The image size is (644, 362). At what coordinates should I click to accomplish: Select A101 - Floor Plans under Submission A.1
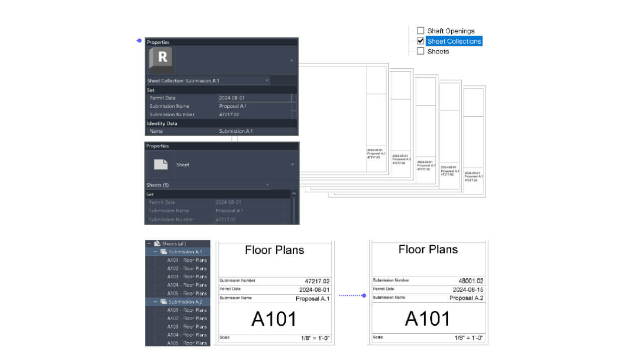click(187, 260)
